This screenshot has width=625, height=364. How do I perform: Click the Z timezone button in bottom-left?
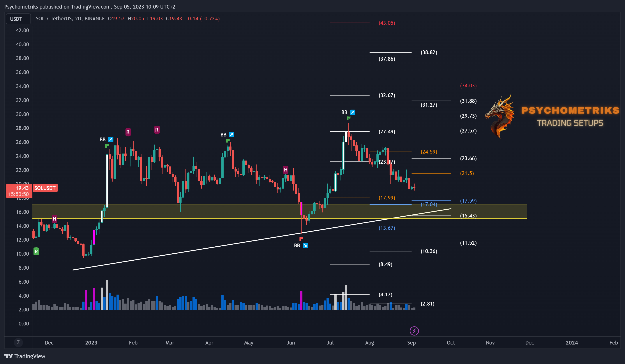pyautogui.click(x=18, y=342)
